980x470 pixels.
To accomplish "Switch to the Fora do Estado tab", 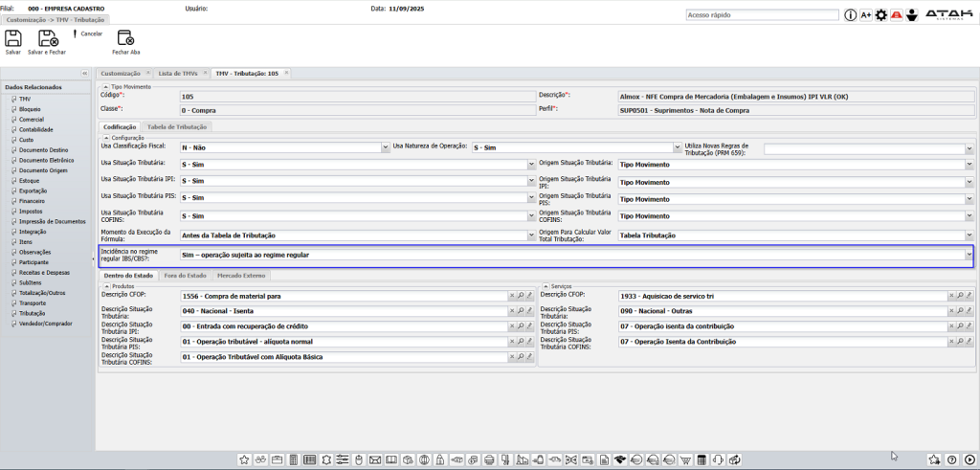I will click(186, 276).
